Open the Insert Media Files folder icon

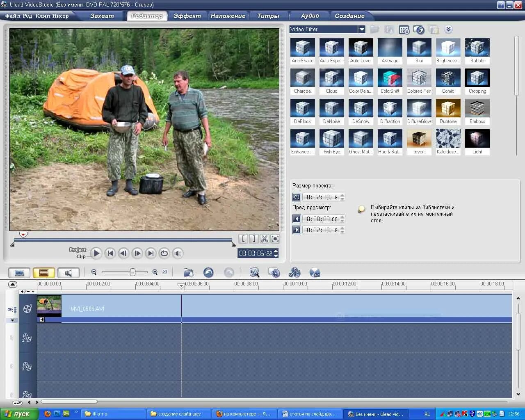(x=188, y=272)
